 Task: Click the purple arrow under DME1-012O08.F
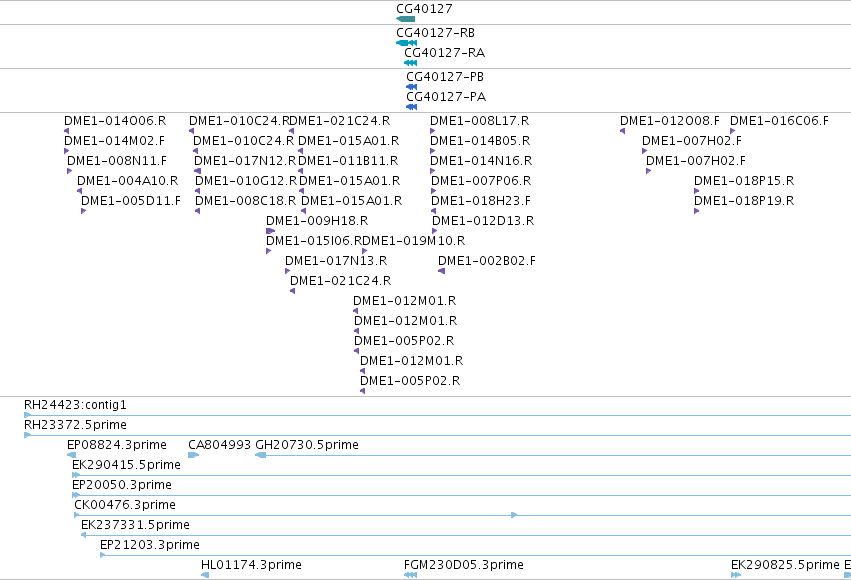623,131
